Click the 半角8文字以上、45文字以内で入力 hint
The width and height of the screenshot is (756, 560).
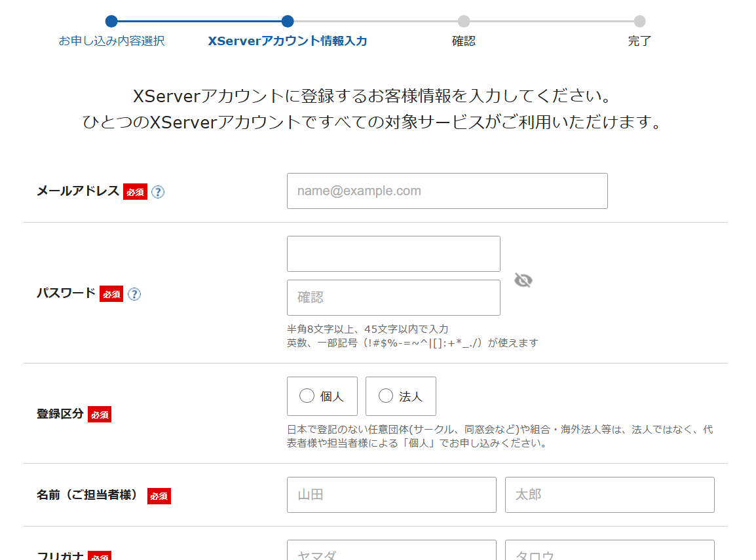(368, 329)
